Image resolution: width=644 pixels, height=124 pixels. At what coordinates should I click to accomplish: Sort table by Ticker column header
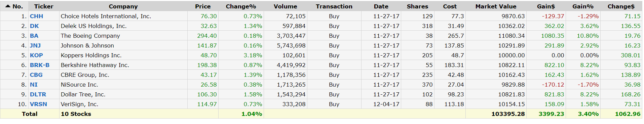pyautogui.click(x=44, y=6)
